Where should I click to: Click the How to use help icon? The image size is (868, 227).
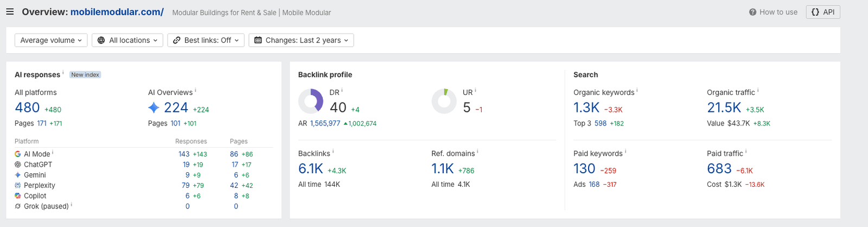[x=752, y=12]
